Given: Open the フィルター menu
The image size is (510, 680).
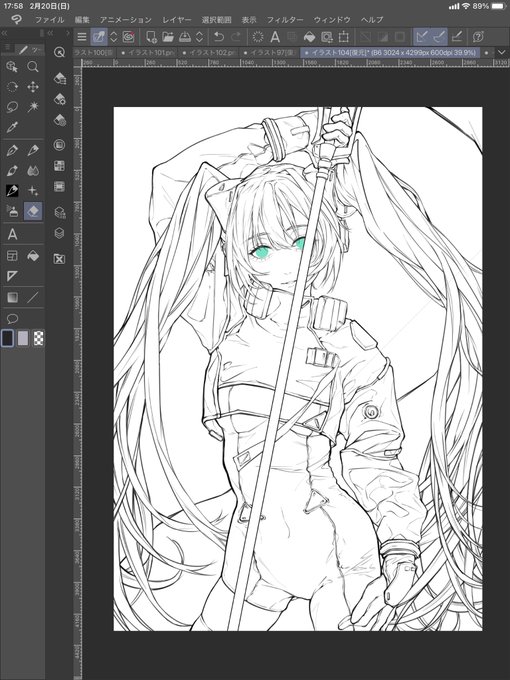Looking at the screenshot, I should click(x=285, y=20).
